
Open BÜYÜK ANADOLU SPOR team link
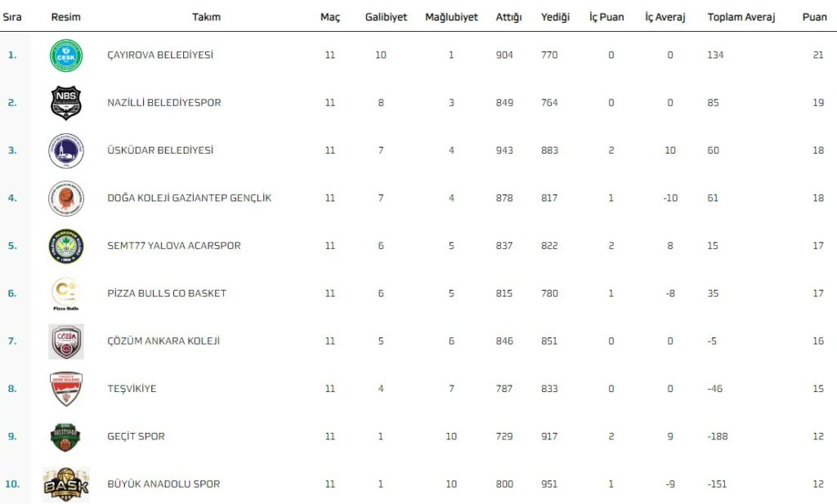click(x=163, y=484)
